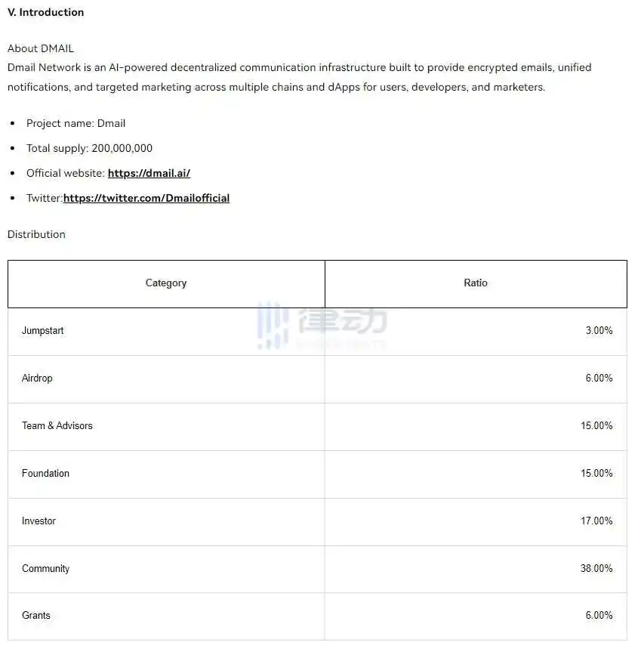Click the Community row label
Viewport: 644px width, 652px height.
(45, 568)
